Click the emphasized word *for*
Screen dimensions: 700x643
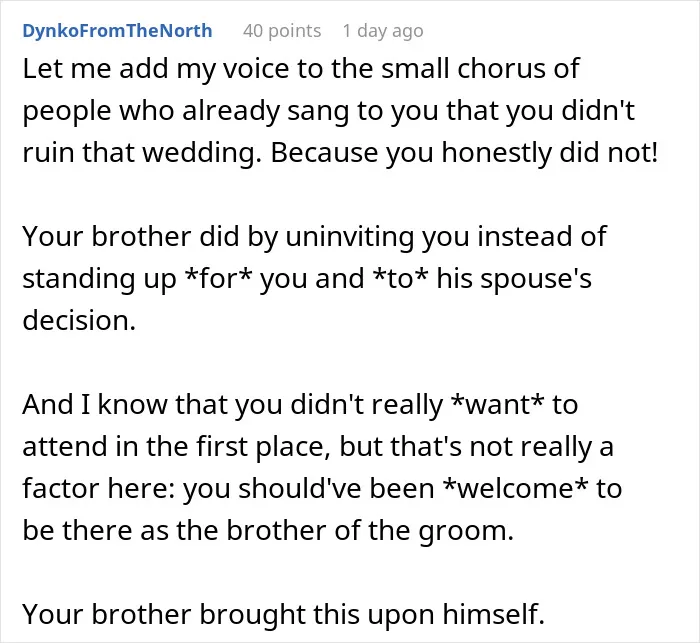click(218, 279)
